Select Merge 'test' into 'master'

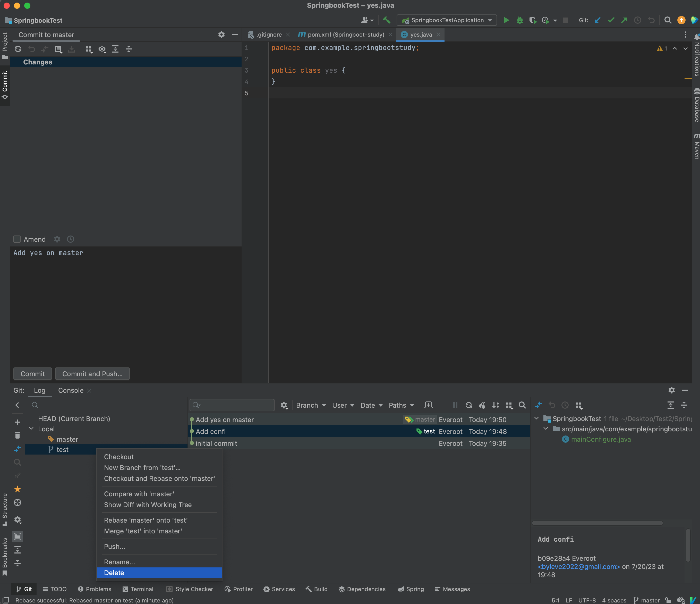click(x=159, y=531)
